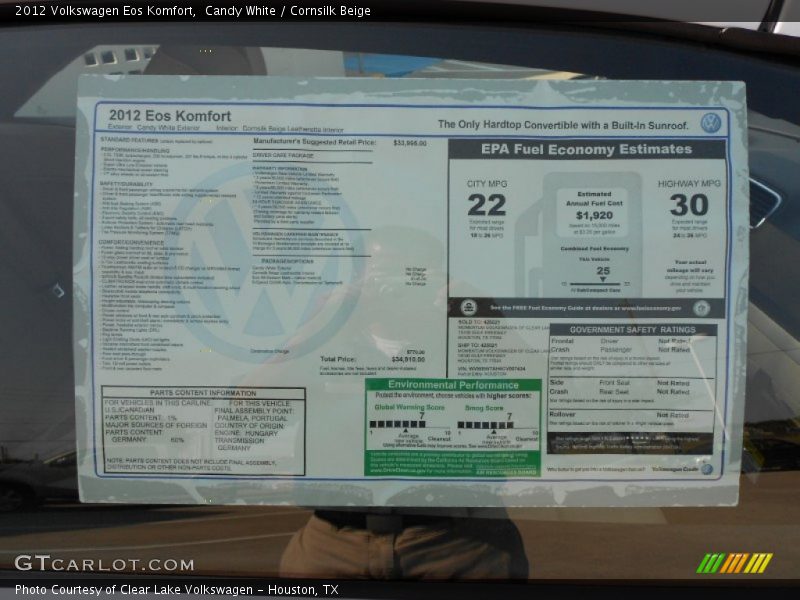Click the photo title caption at top

pos(193,10)
